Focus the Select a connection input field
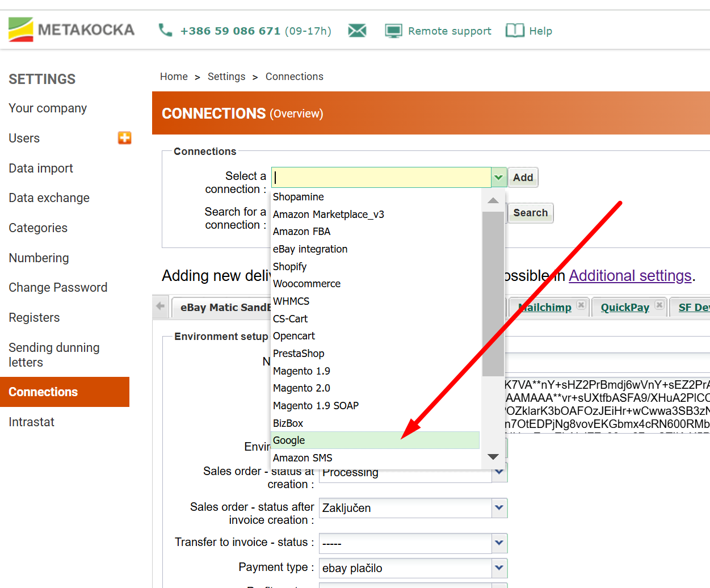710x588 pixels. click(381, 177)
